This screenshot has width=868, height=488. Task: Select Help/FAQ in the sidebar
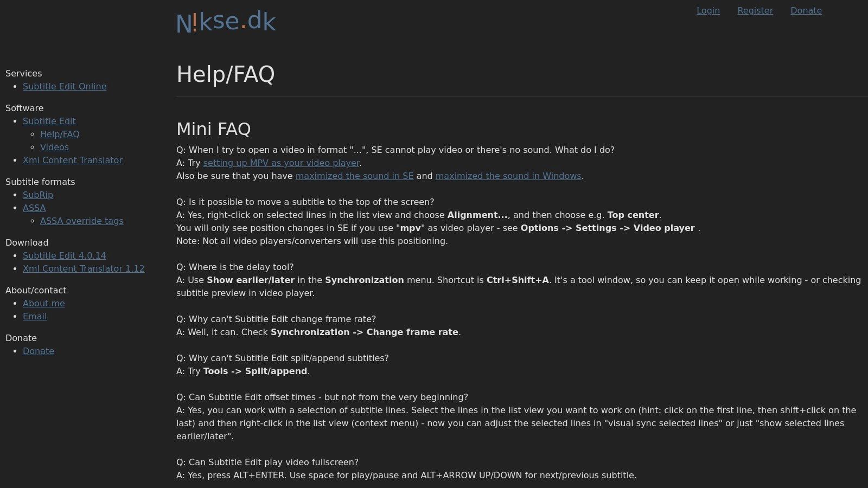pos(60,134)
